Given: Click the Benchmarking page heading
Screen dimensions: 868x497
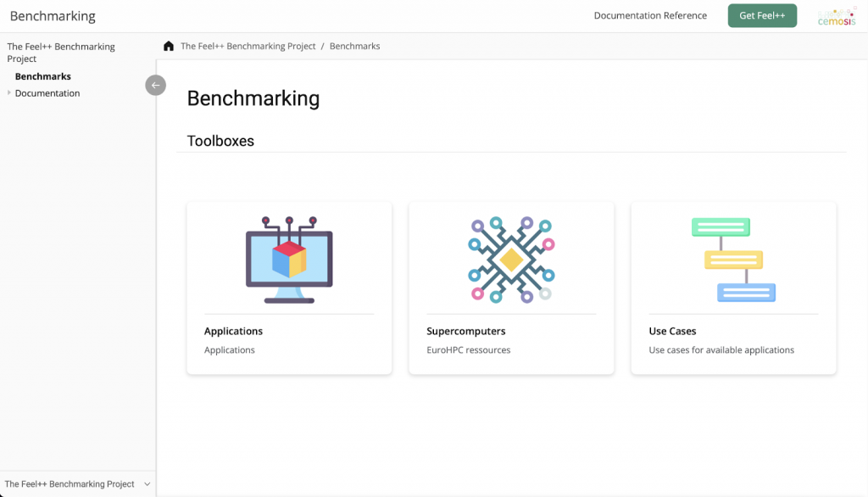Looking at the screenshot, I should (x=253, y=98).
